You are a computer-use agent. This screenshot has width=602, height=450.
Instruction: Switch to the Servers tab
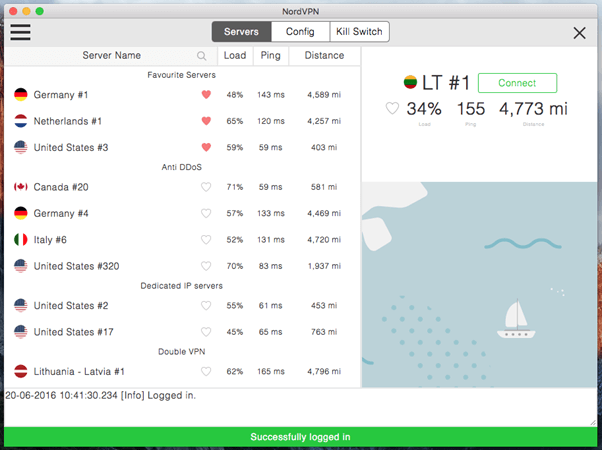coord(241,31)
